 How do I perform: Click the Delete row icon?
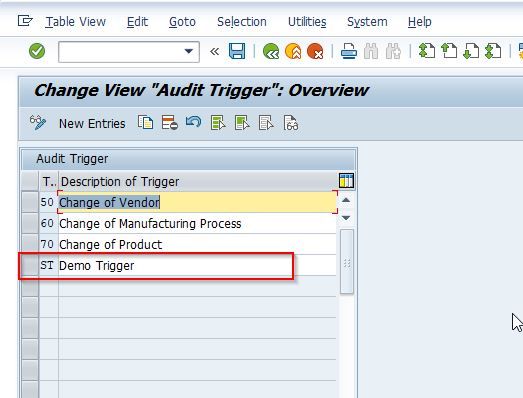coord(169,123)
